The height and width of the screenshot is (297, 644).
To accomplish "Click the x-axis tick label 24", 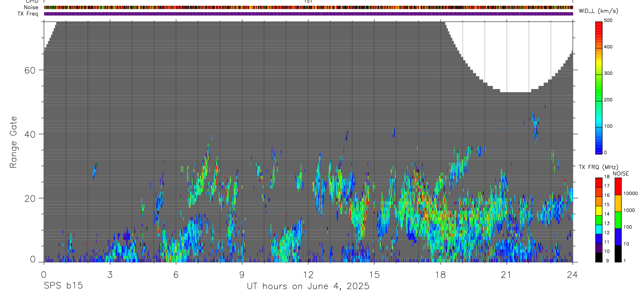I will pos(572,274).
